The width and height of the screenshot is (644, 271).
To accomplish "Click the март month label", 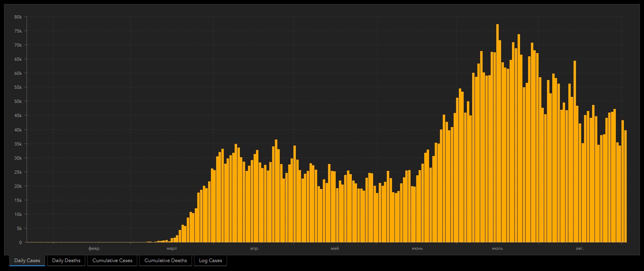I will [x=172, y=248].
